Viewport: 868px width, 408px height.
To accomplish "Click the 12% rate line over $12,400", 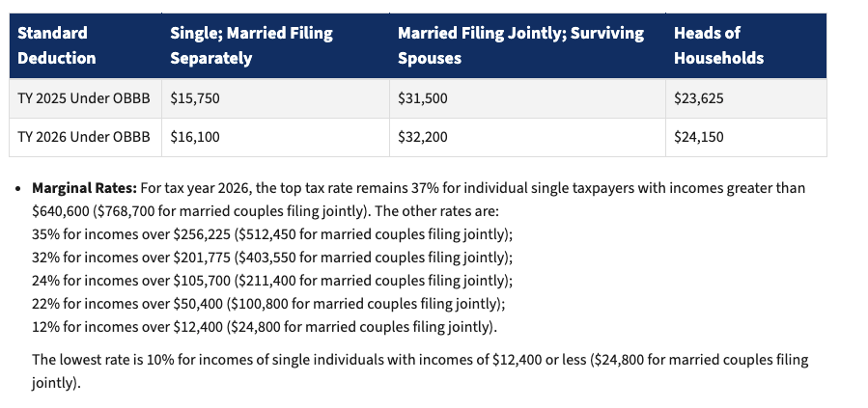I will [x=265, y=327].
